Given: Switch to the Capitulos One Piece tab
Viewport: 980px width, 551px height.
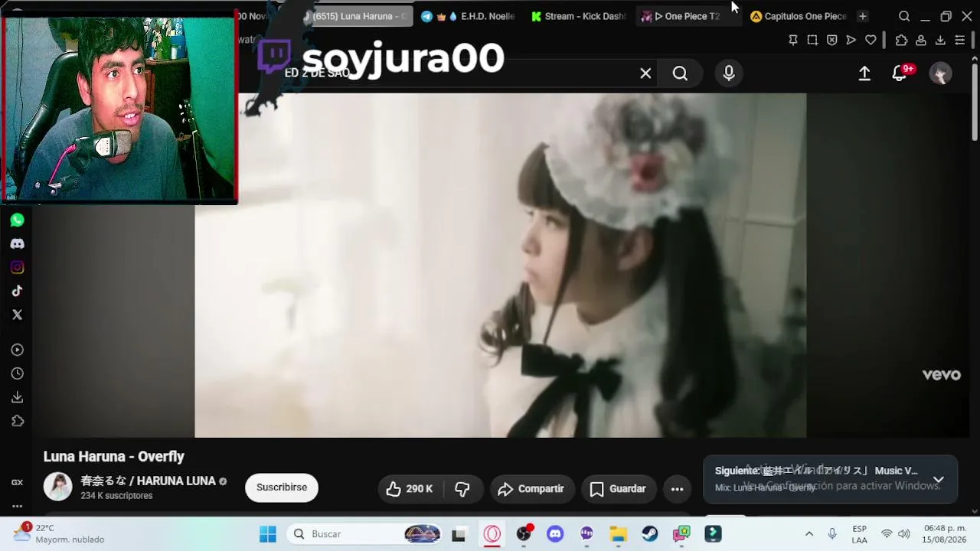Looking at the screenshot, I should coord(799,16).
